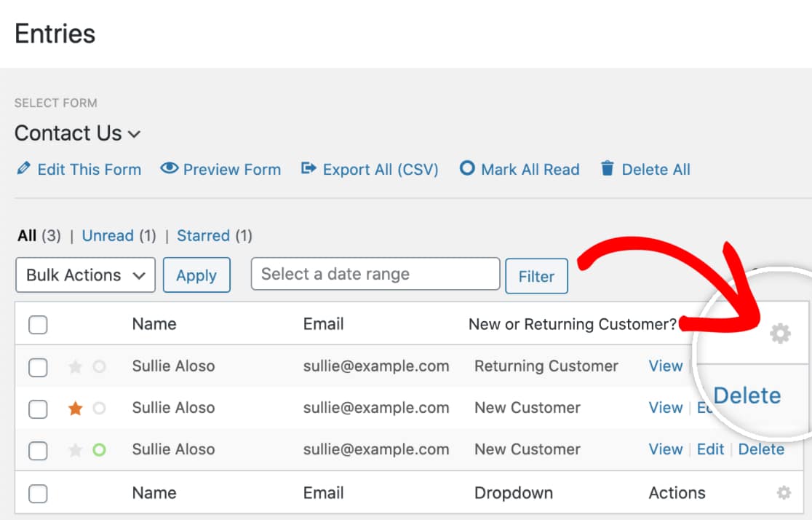This screenshot has width=812, height=520.
Task: Star the Returning Customer entry
Action: point(75,367)
